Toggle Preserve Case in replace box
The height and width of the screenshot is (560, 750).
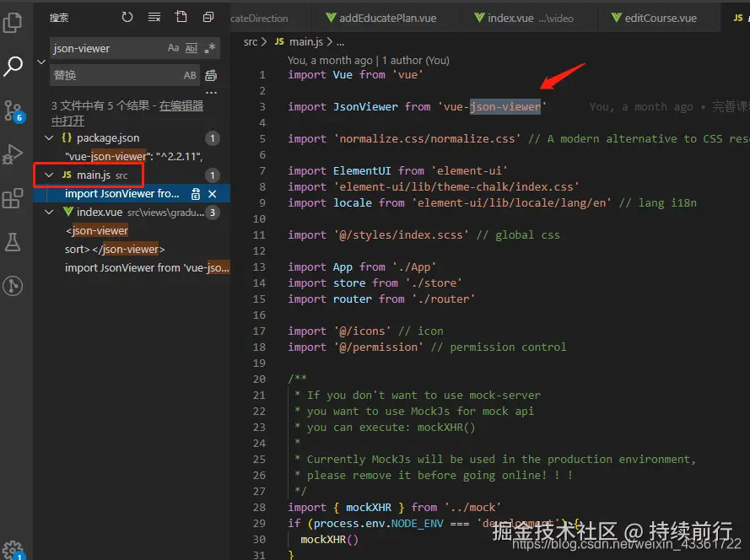pos(190,75)
